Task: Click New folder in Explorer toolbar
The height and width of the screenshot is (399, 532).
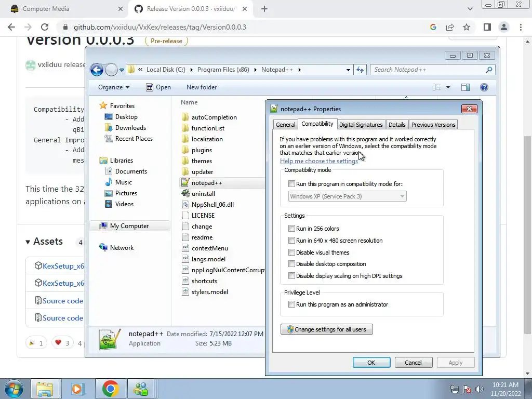Action: click(x=202, y=87)
